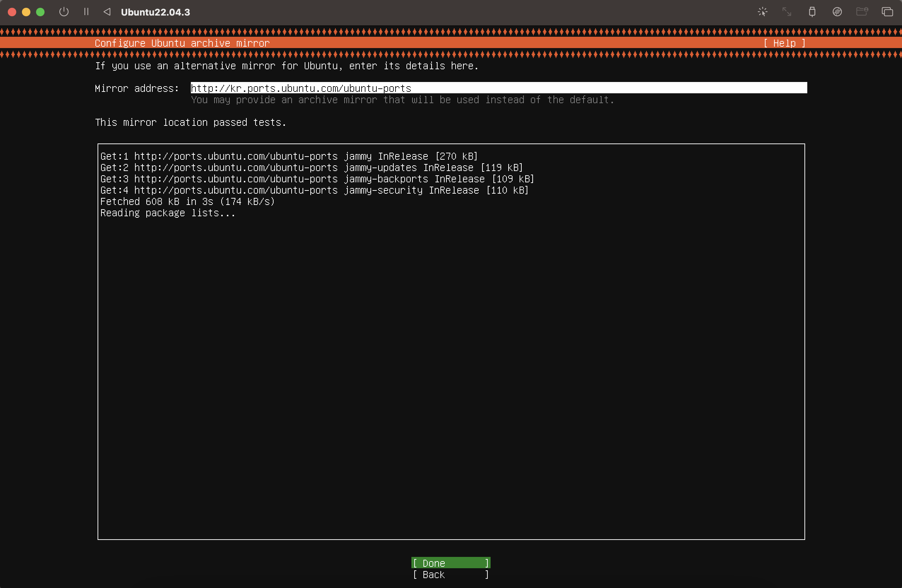Viewport: 902px width, 588px height.
Task: Minimize the VM window with yellow button
Action: [x=26, y=12]
